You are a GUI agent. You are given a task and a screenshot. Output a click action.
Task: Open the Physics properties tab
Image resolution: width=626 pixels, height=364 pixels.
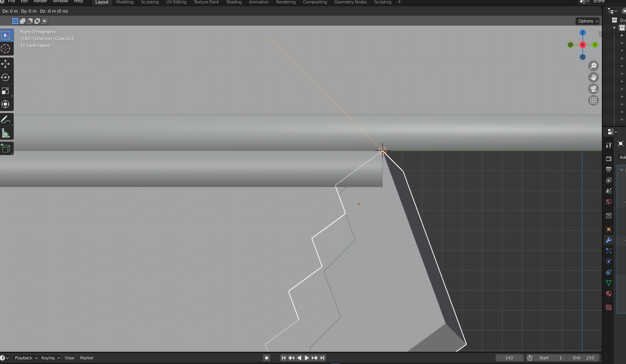[609, 261]
